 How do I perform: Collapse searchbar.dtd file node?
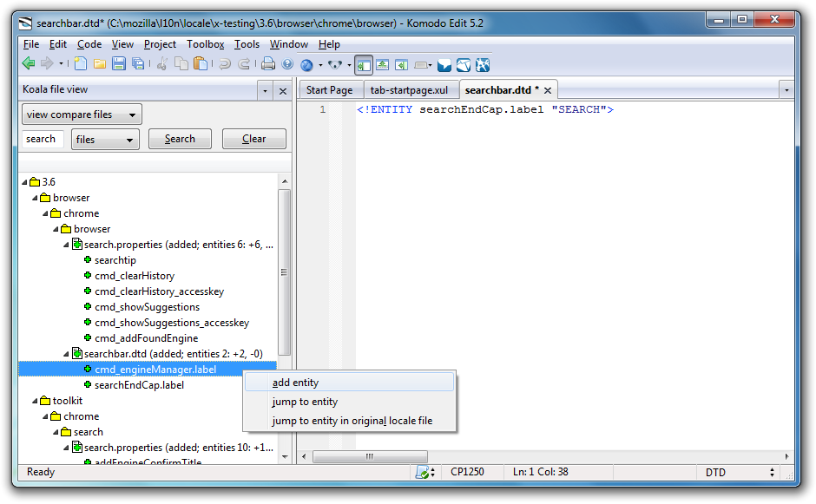tap(66, 354)
